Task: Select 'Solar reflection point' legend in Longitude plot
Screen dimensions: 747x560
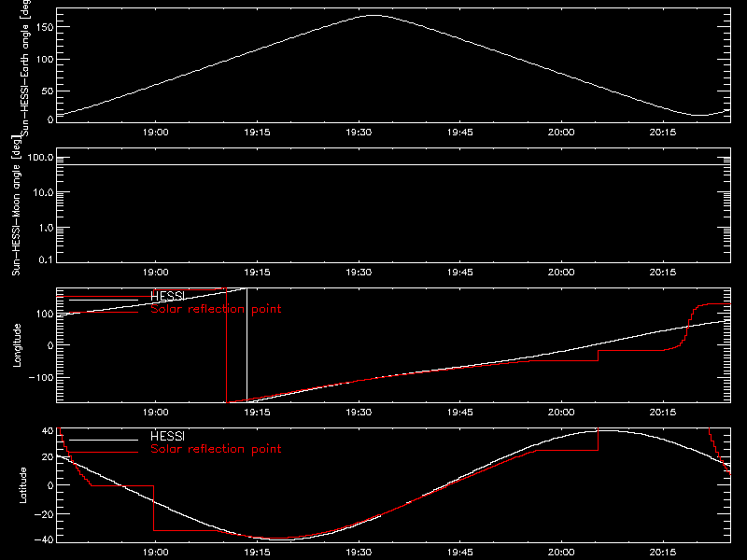Action: coord(216,309)
